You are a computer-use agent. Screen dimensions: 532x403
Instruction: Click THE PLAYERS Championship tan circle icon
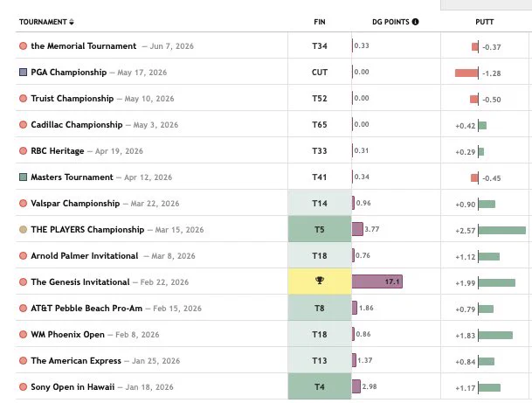coord(23,230)
